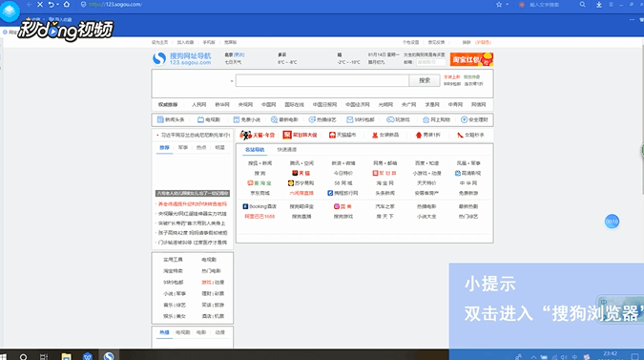Click the favorite star icon in address bar
Image resolution: width=644 pixels, height=360 pixels.
(x=499, y=5)
